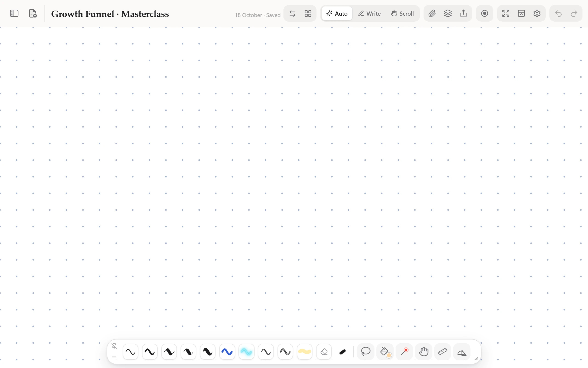Undo the last action

(558, 13)
